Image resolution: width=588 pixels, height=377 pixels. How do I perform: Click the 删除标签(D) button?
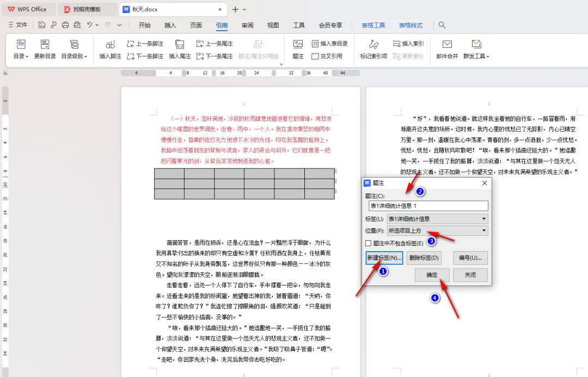point(424,258)
